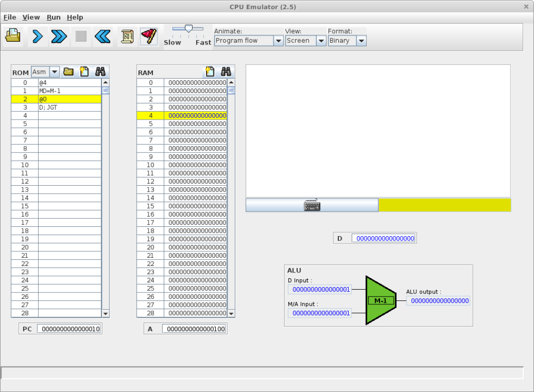Open the File menu

pyautogui.click(x=10, y=17)
